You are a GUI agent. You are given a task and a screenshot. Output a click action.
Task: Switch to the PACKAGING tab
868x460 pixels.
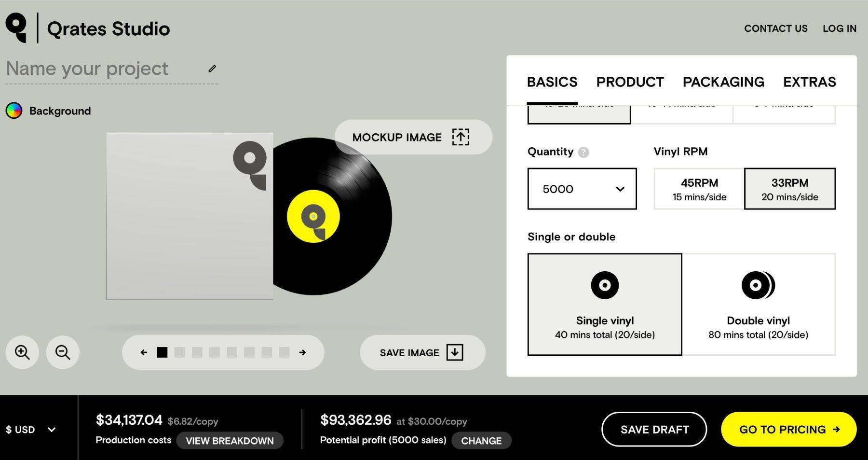tap(723, 82)
